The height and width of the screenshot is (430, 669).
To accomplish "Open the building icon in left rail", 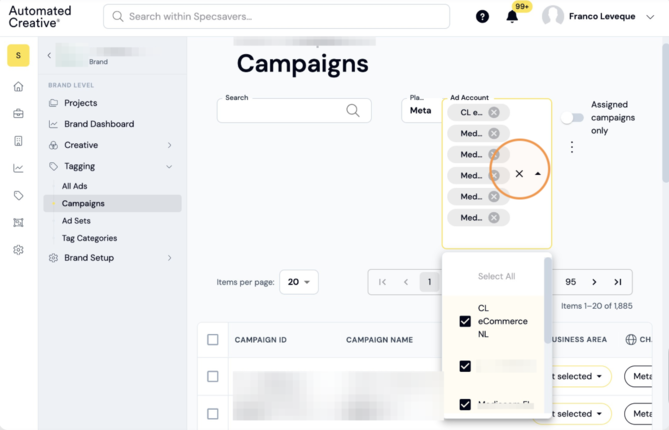I will pyautogui.click(x=18, y=141).
